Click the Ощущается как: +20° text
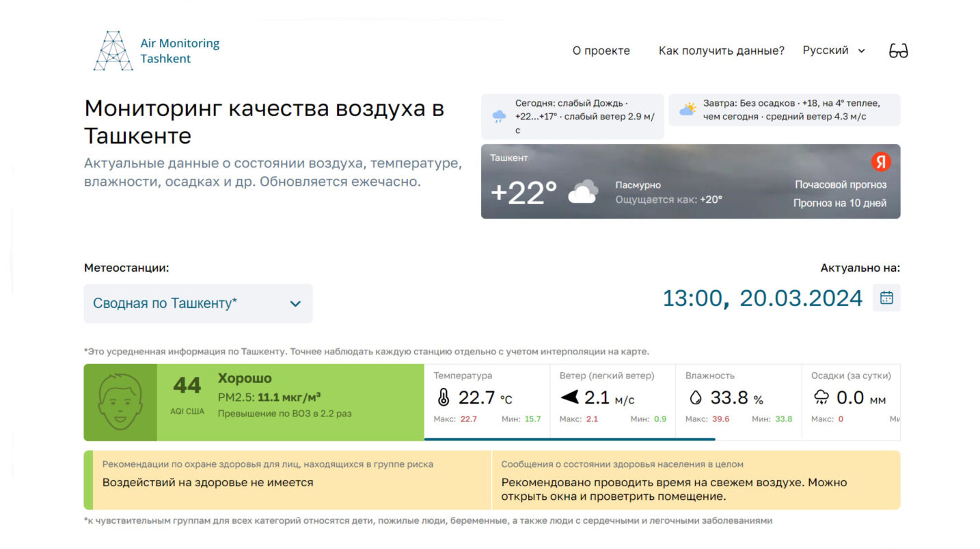Viewport: 980px width, 549px height. tap(669, 199)
